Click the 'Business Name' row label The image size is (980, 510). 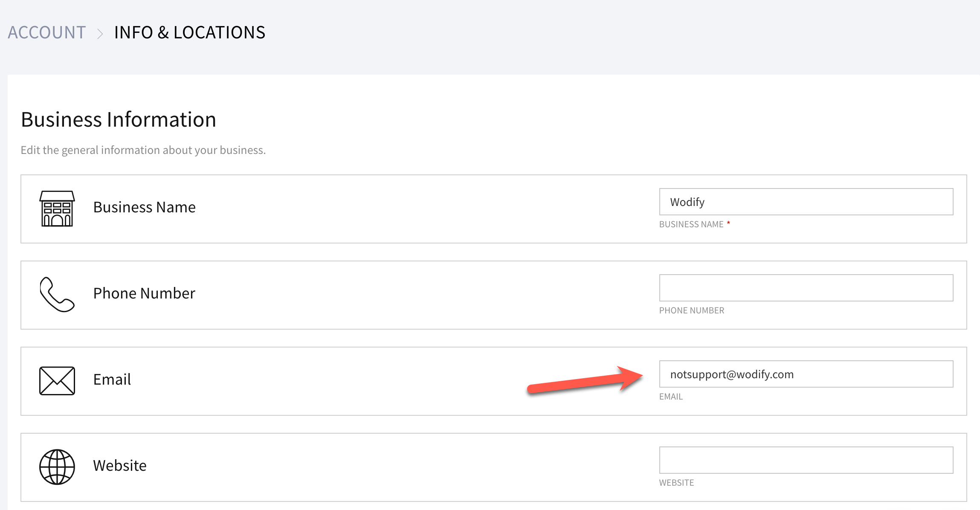click(145, 207)
